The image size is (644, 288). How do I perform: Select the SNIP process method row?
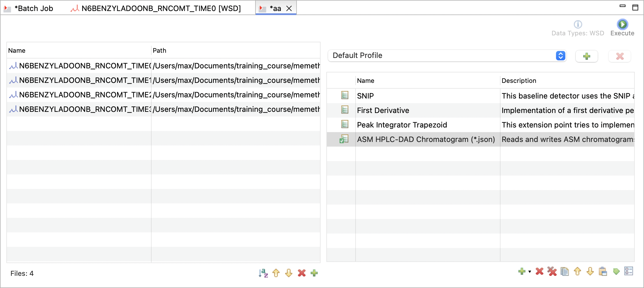(481, 96)
